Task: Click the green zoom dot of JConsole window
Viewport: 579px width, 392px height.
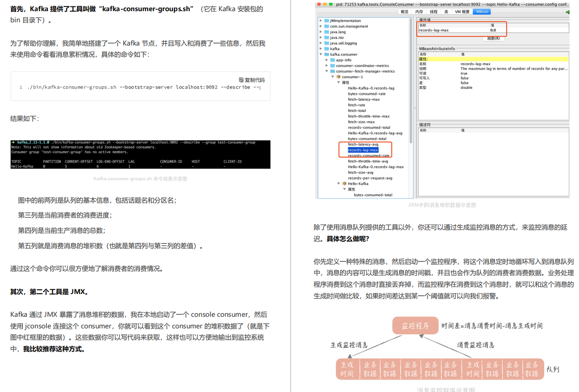Action: 330,4
